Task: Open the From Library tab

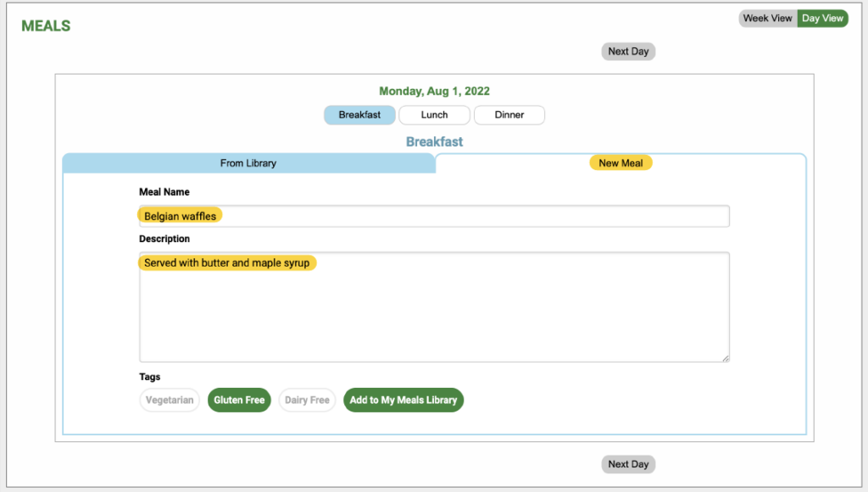Action: [248, 163]
